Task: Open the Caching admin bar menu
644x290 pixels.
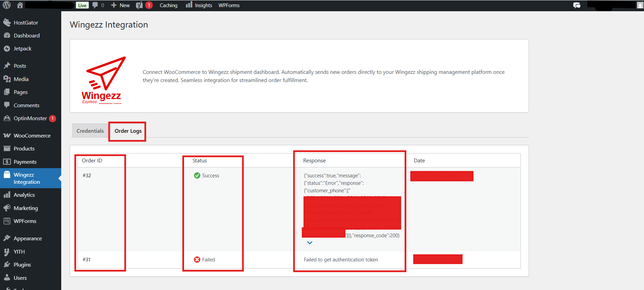Action: coord(168,5)
